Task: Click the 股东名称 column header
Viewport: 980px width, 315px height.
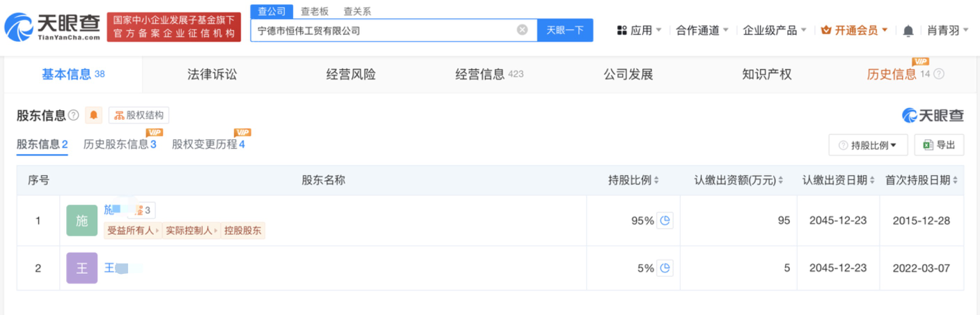Action: [x=323, y=180]
